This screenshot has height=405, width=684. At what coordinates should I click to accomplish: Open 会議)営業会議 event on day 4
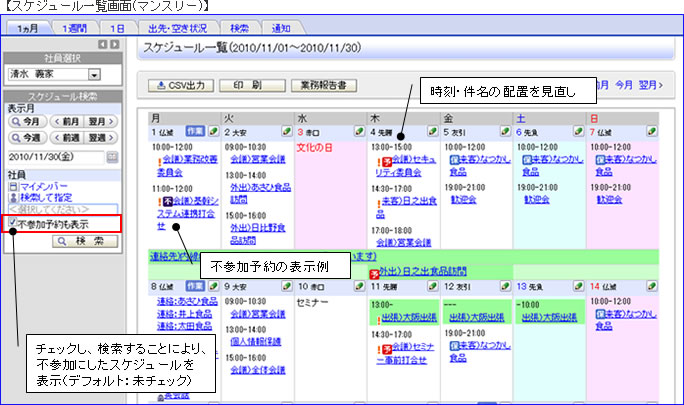[404, 242]
